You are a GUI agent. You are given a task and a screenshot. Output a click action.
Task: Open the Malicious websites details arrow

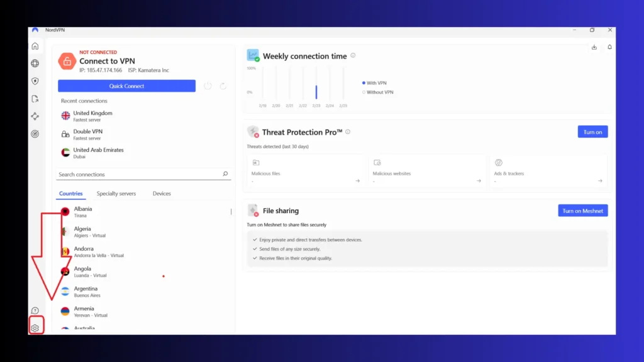click(479, 180)
